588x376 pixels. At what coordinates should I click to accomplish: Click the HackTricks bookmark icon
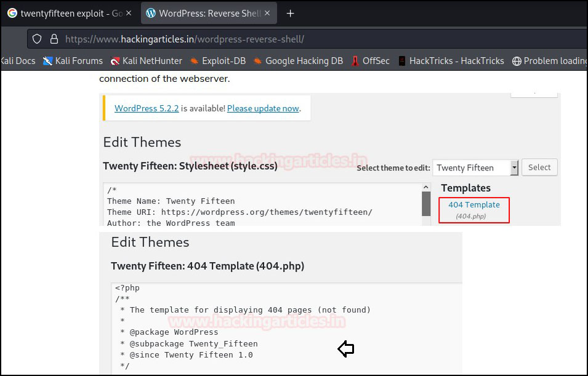click(x=402, y=61)
